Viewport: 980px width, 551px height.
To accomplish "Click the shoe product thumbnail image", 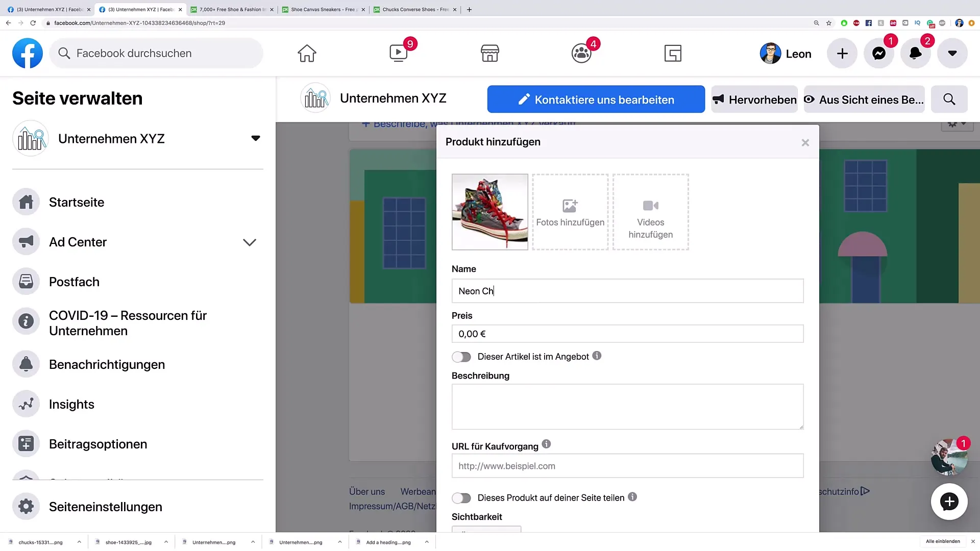I will coord(490,211).
